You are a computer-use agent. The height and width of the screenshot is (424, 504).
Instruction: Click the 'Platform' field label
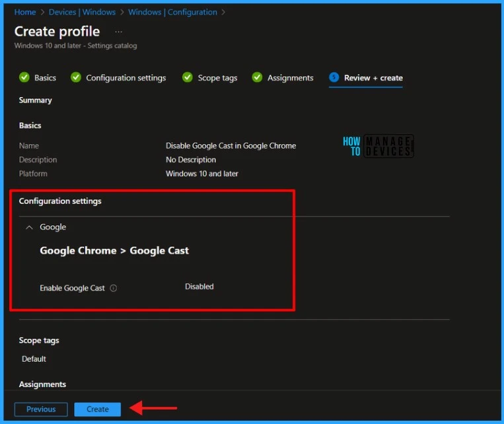tap(33, 174)
